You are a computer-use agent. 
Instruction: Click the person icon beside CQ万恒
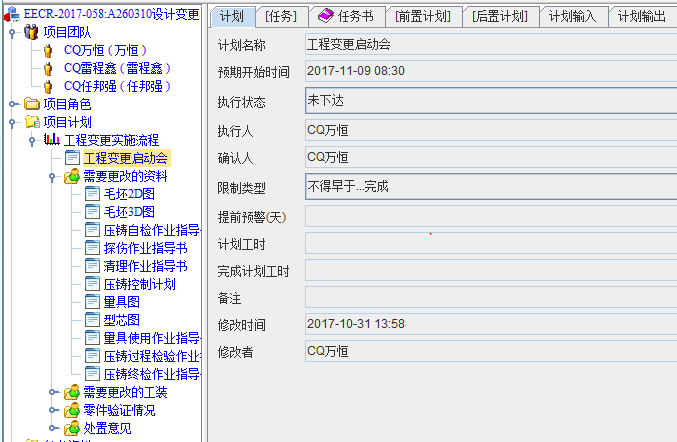pos(48,51)
